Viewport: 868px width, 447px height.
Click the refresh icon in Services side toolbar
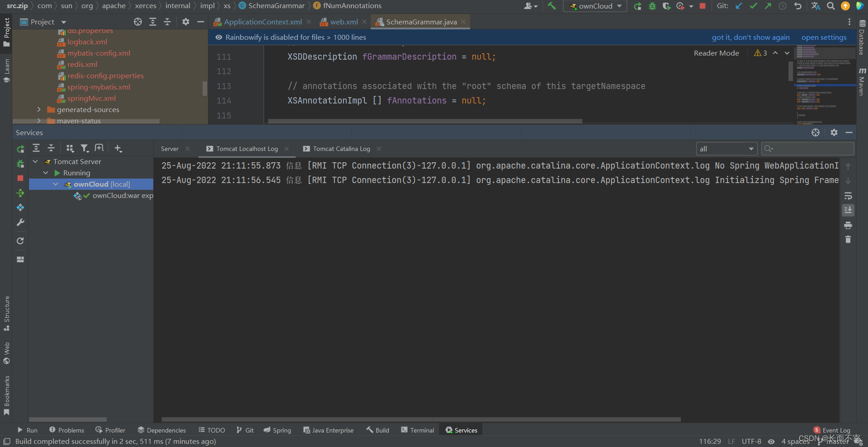pos(20,241)
